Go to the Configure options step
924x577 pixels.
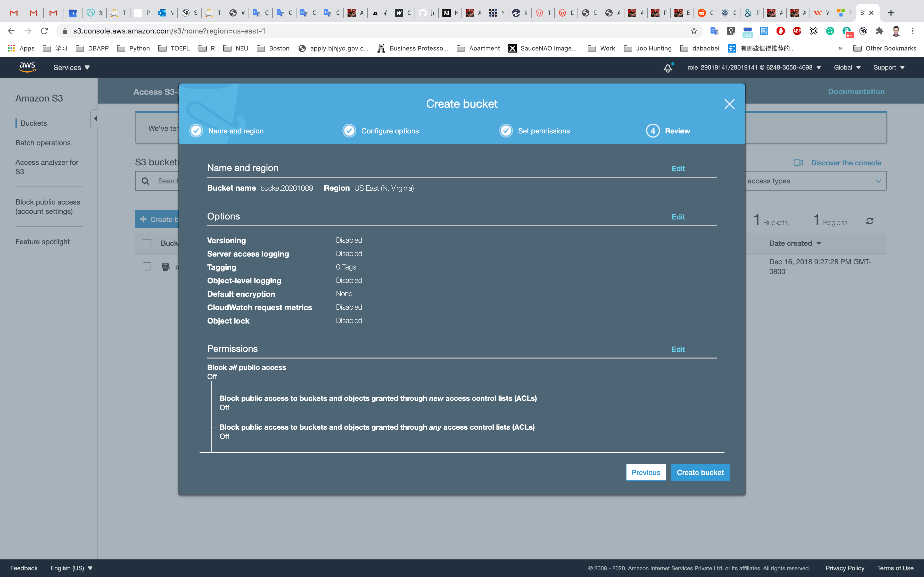tap(390, 131)
